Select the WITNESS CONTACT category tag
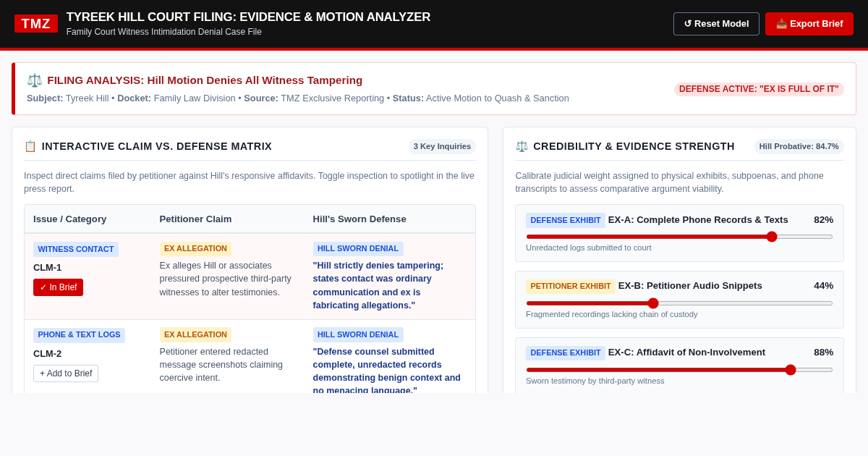Screen dimensions: 868x456 coord(76,249)
